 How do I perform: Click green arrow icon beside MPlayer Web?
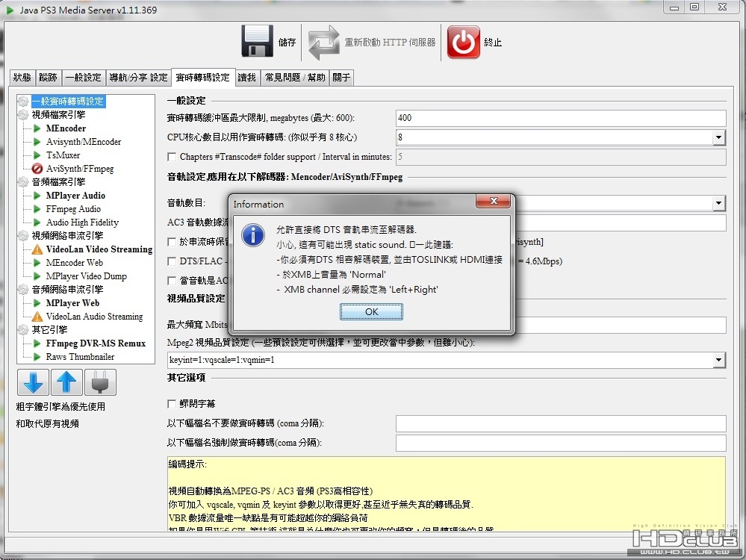click(37, 303)
